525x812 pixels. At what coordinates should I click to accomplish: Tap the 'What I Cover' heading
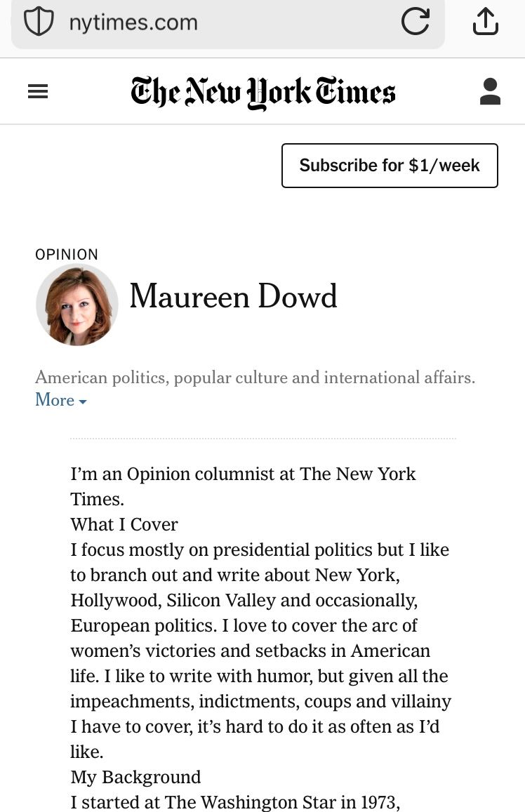(124, 524)
